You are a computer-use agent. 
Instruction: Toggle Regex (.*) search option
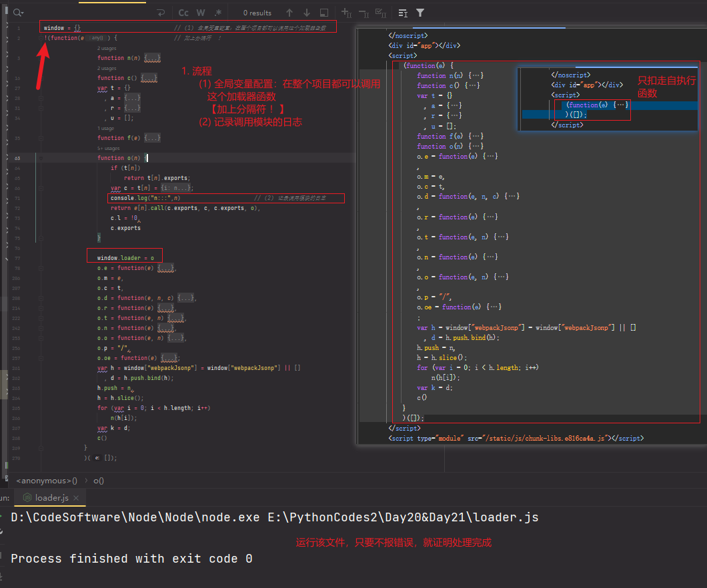[218, 13]
